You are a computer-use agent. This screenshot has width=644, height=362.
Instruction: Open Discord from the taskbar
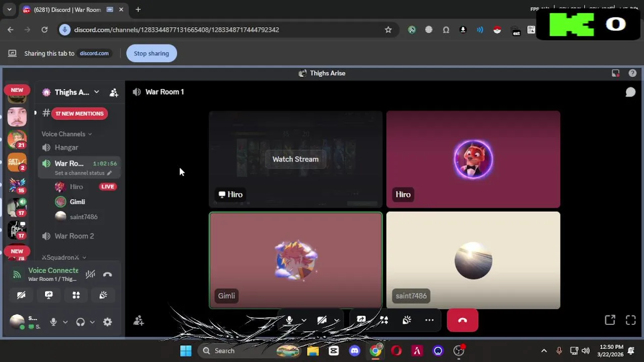(x=355, y=351)
